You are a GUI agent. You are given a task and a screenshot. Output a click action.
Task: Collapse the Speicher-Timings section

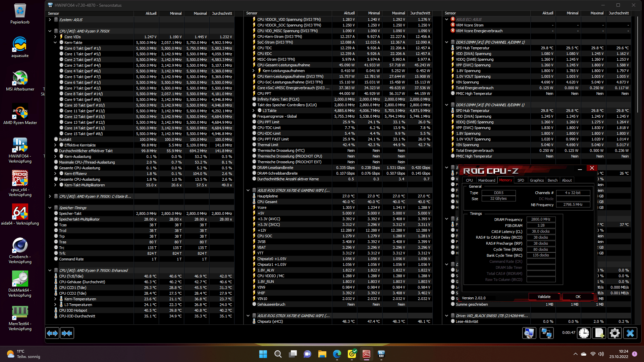click(x=50, y=208)
